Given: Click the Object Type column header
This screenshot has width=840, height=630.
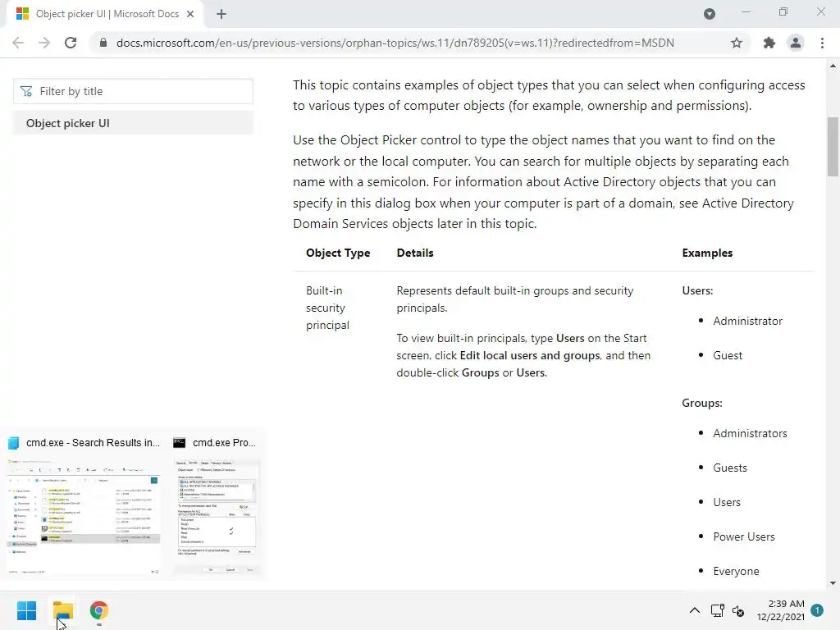Looking at the screenshot, I should point(338,253).
